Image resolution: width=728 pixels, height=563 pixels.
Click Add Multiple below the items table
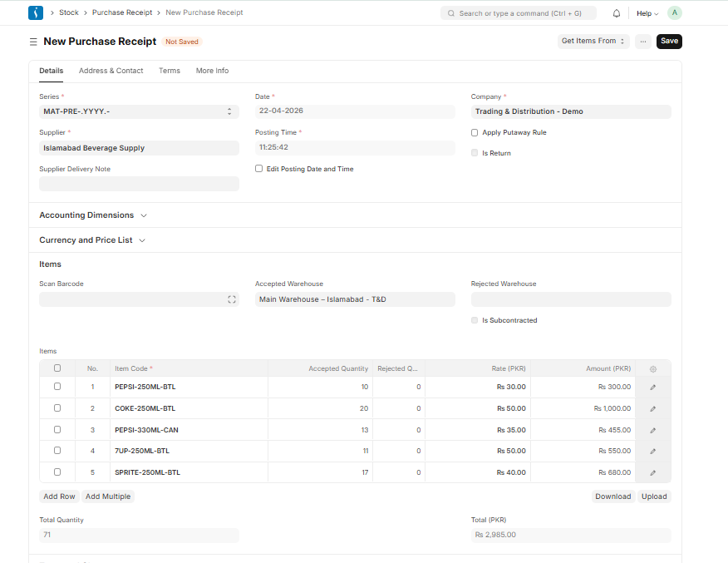point(106,496)
